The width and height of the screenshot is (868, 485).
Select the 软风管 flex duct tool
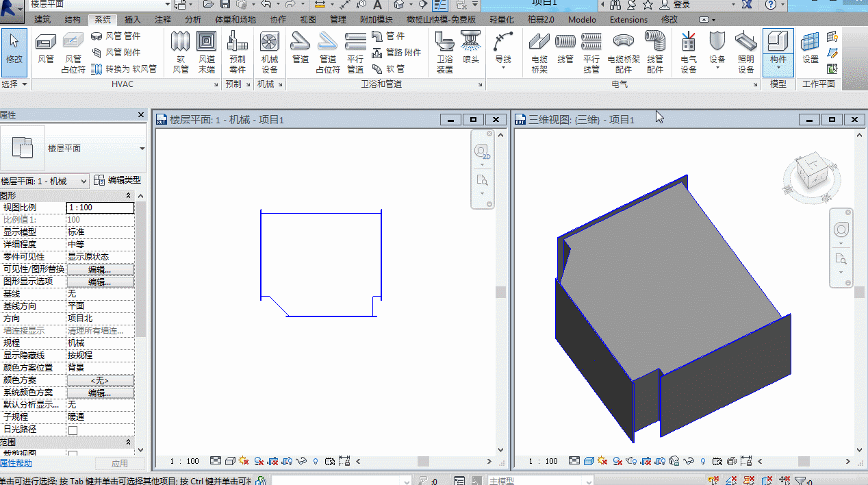coord(181,52)
